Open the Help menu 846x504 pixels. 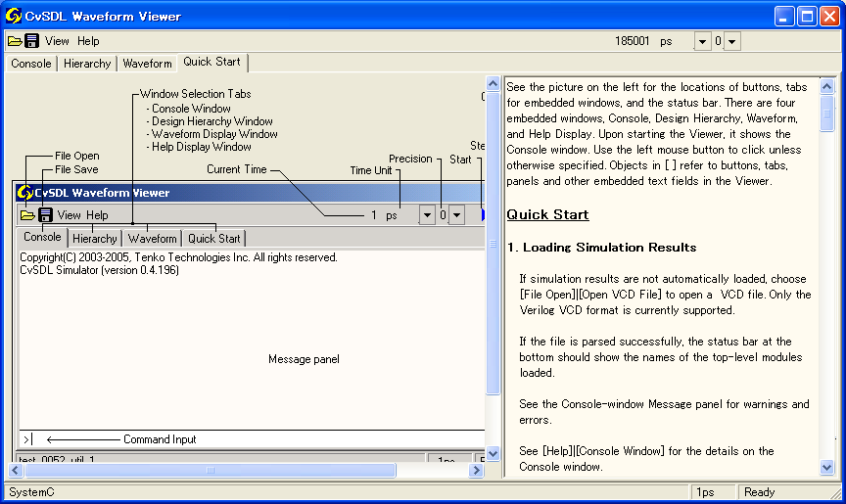(88, 41)
